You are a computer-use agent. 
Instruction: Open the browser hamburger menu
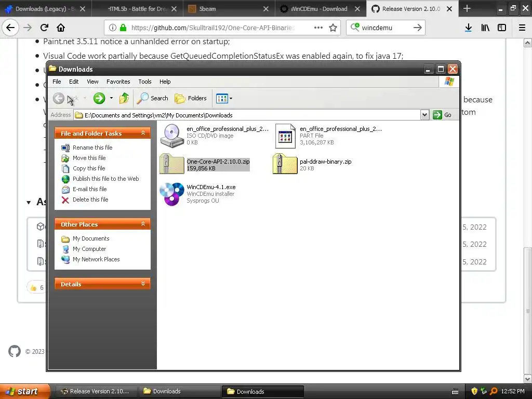click(522, 28)
